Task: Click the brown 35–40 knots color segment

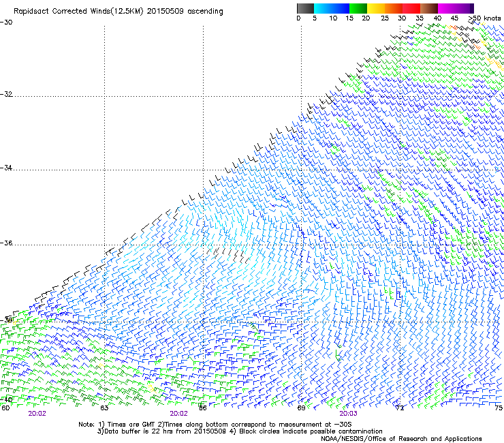Action: point(429,8)
